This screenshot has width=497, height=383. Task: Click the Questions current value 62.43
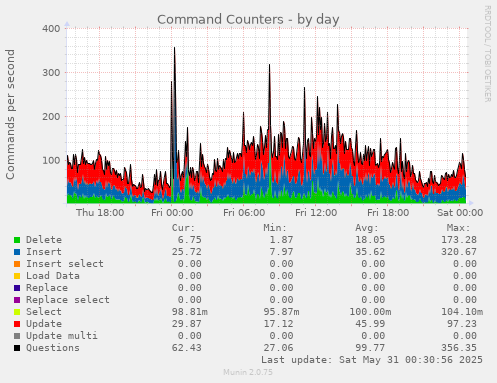187,348
